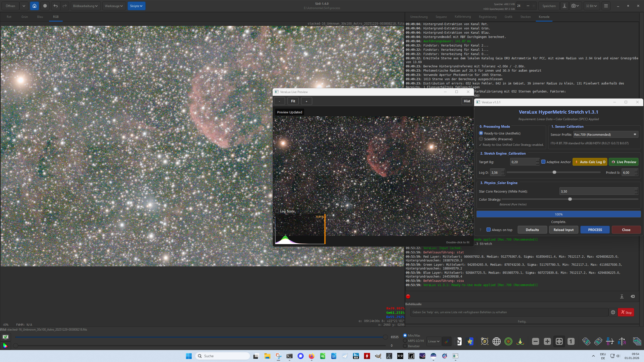Screen dimensions: 644x362
Task: Enable Adaptive Anchor checkbox
Action: (x=543, y=162)
